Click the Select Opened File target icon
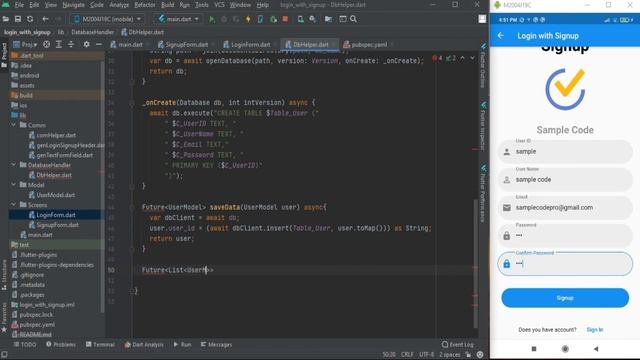The image size is (640, 360). click(x=47, y=44)
